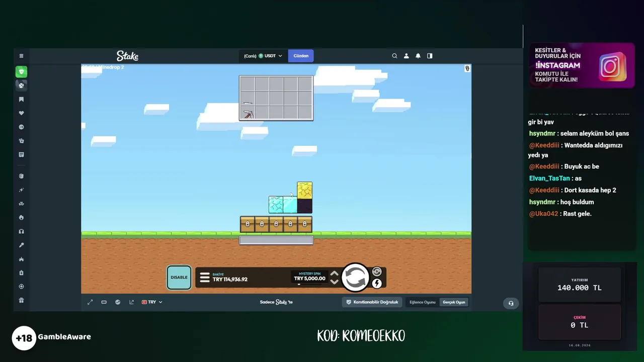Enter fullscreen mode for the game
The height and width of the screenshot is (362, 644).
[90, 302]
